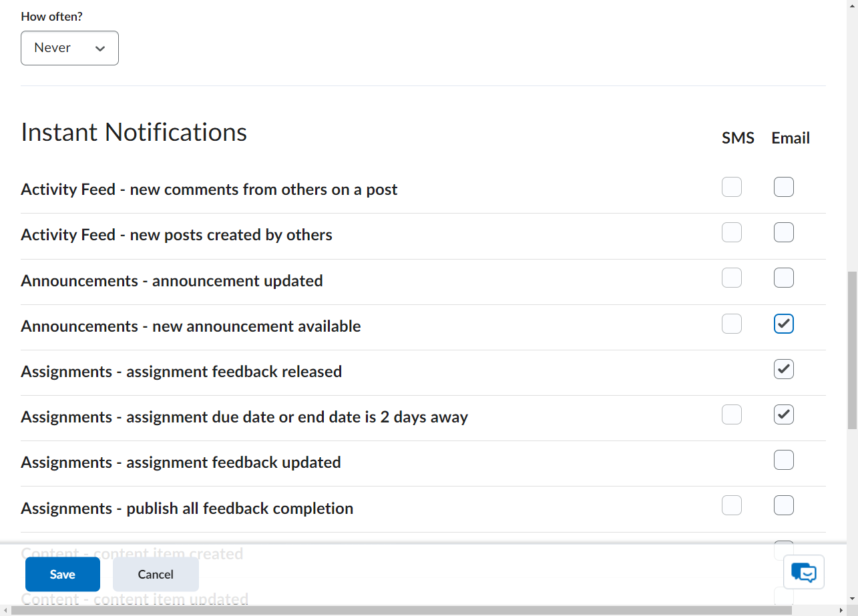Enable SMS for new comments on a post

click(732, 187)
